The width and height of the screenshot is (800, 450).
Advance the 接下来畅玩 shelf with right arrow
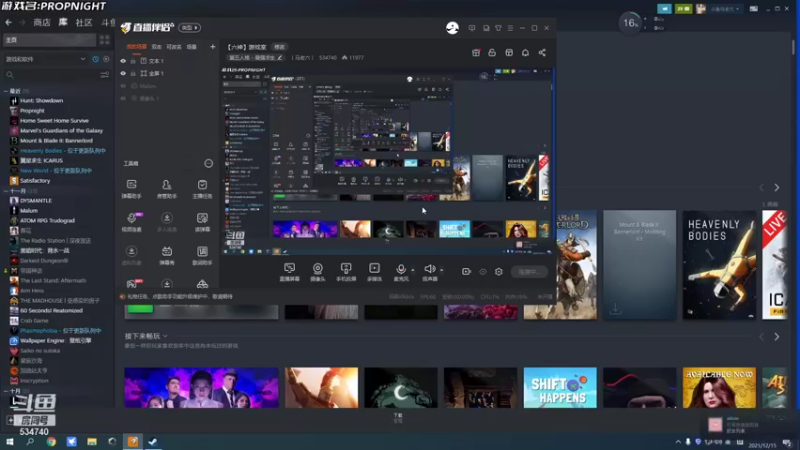tap(777, 337)
